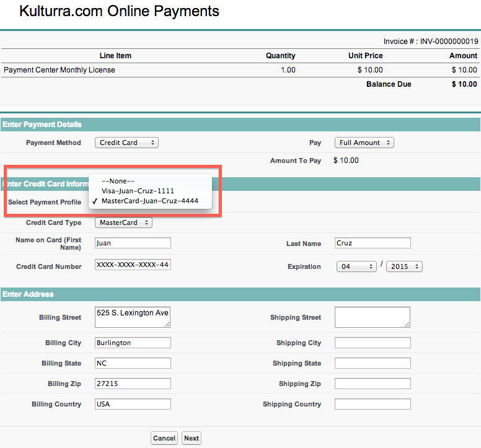The image size is (481, 448).
Task: Click the First Name field containing Juan
Action: pos(133,243)
